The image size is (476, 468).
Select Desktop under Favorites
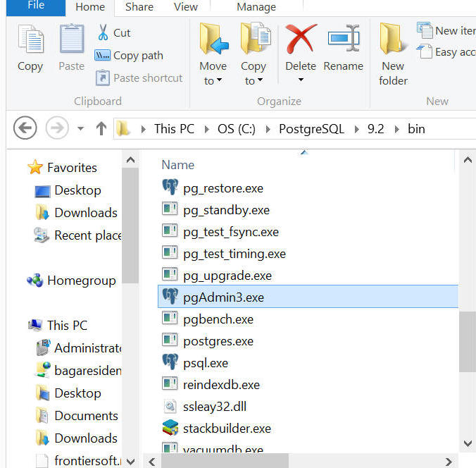pyautogui.click(x=68, y=190)
